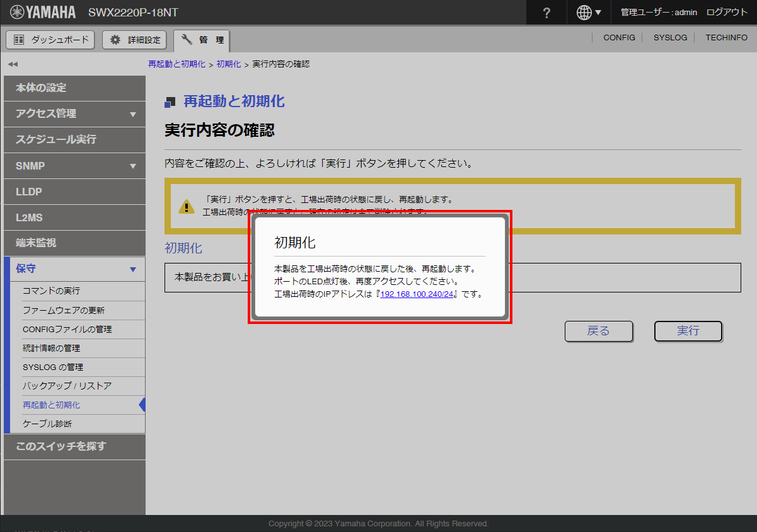
Task: Switch to the 詳細設定 tab
Action: click(135, 40)
